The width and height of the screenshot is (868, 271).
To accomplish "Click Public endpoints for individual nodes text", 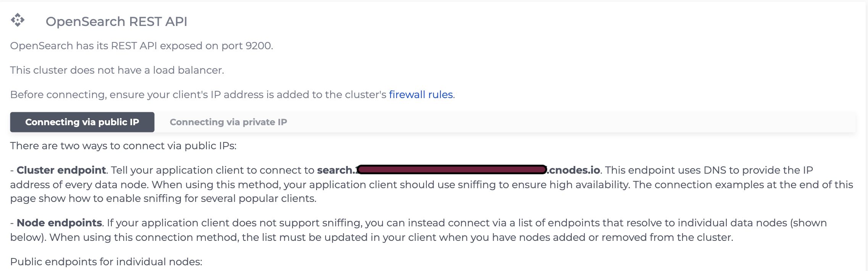I will pyautogui.click(x=106, y=262).
